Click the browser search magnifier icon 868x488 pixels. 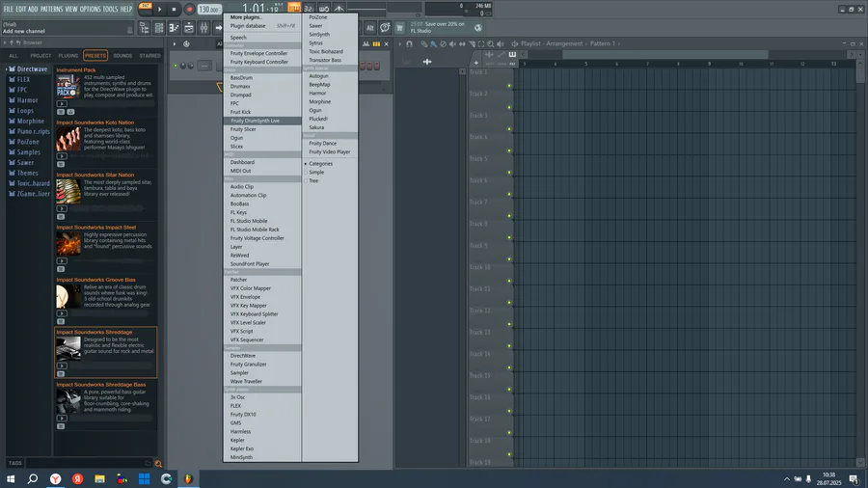coord(158,464)
